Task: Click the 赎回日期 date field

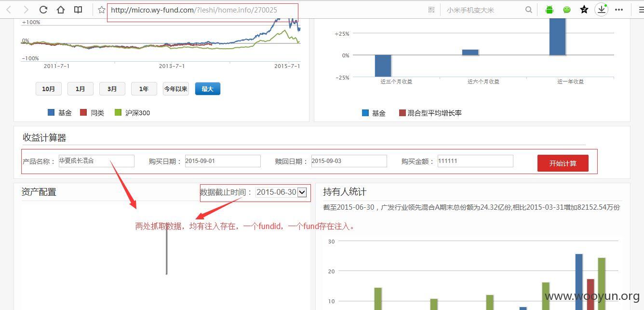Action: tap(349, 161)
